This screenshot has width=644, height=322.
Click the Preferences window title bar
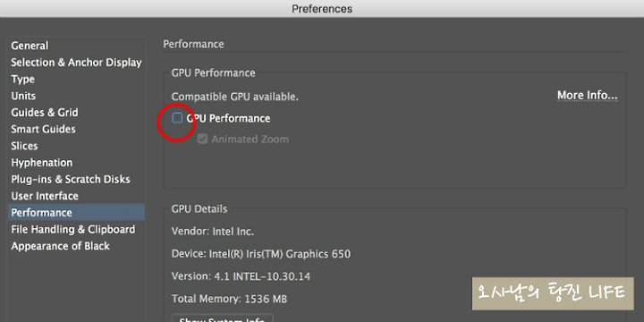322,9
